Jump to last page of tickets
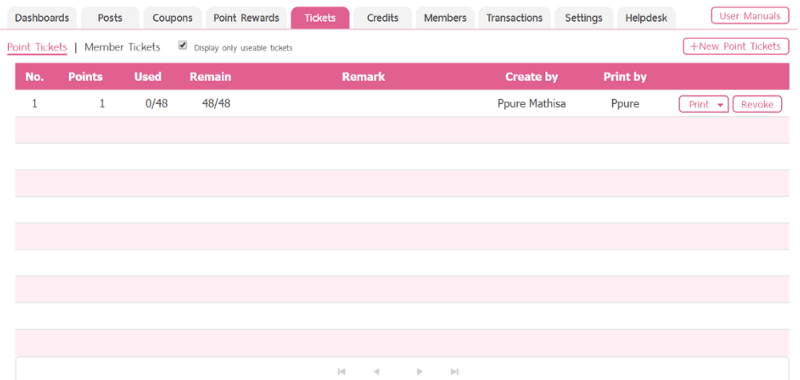Image resolution: width=800 pixels, height=380 pixels. tap(455, 371)
